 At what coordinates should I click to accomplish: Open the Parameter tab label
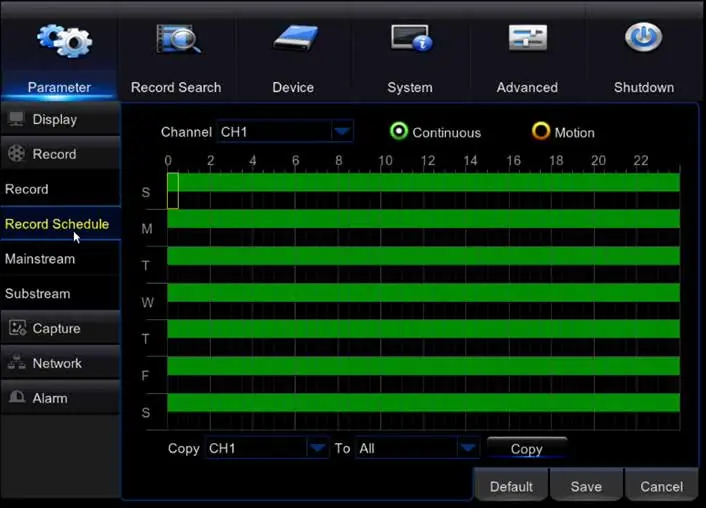coord(59,87)
